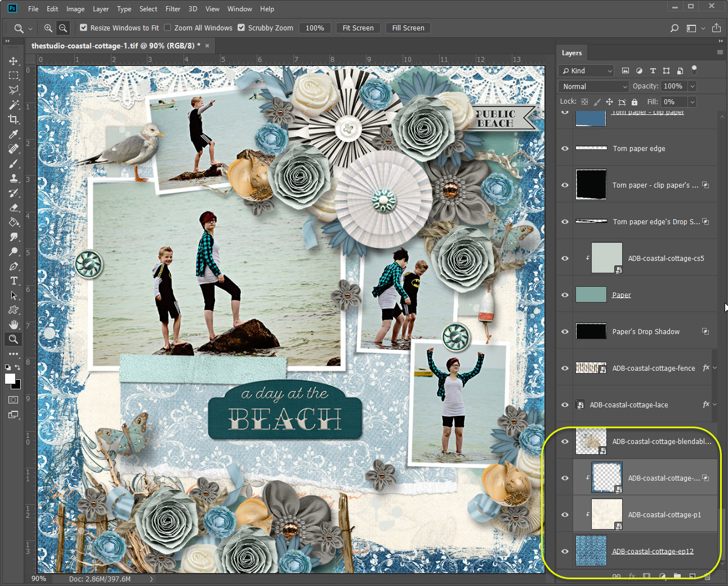Screen dimensions: 728x586
Task: Select the Healing Brush tool
Action: point(14,149)
